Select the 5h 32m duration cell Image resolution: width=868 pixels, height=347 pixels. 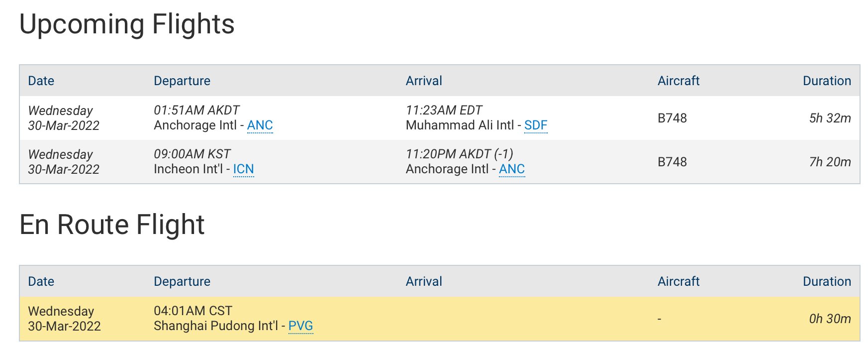pyautogui.click(x=830, y=118)
